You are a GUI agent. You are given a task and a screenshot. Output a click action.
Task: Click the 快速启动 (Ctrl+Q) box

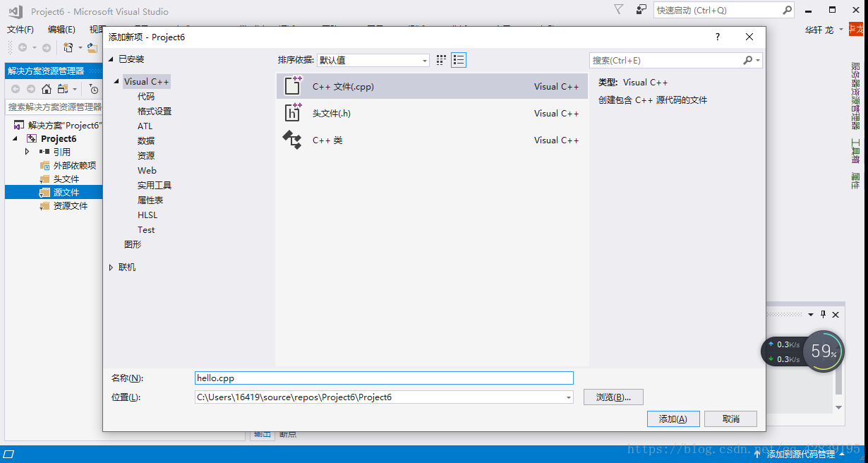point(718,10)
